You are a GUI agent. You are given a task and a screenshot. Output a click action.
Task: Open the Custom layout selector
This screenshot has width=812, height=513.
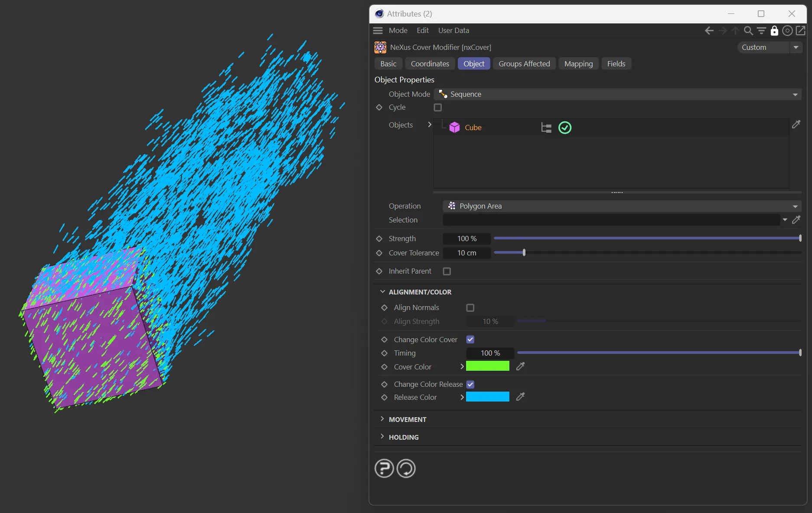click(x=769, y=47)
